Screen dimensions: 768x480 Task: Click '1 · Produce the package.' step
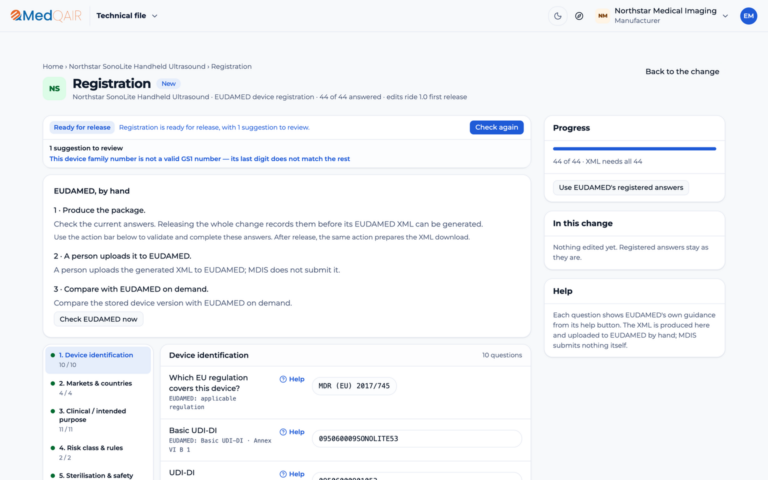pyautogui.click(x=99, y=210)
